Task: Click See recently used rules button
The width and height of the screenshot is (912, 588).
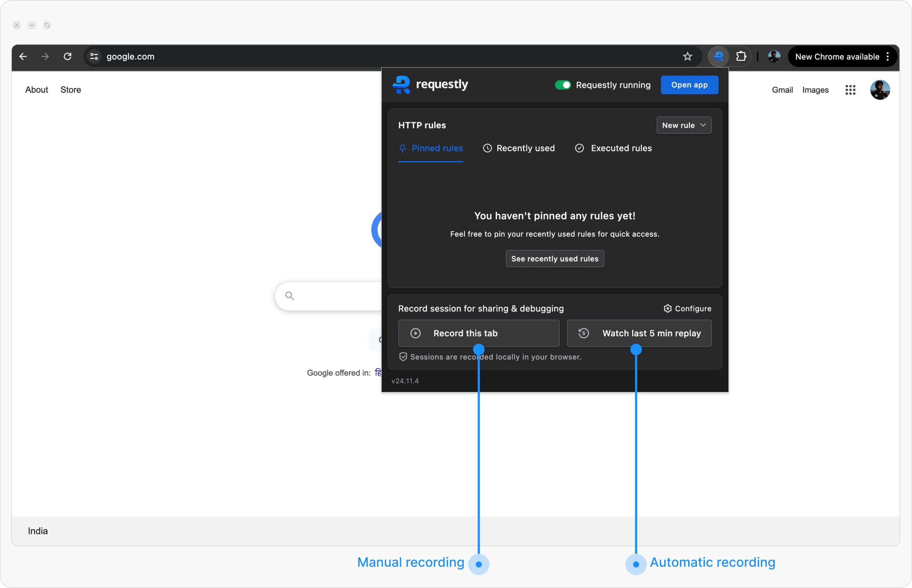Action: [x=554, y=259]
